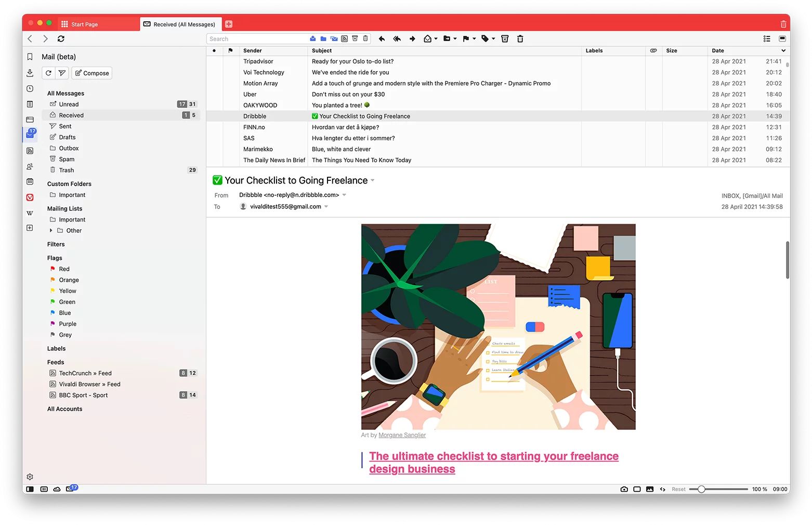This screenshot has height=525, width=812.
Task: Reload page icon in address bar
Action: (x=61, y=38)
